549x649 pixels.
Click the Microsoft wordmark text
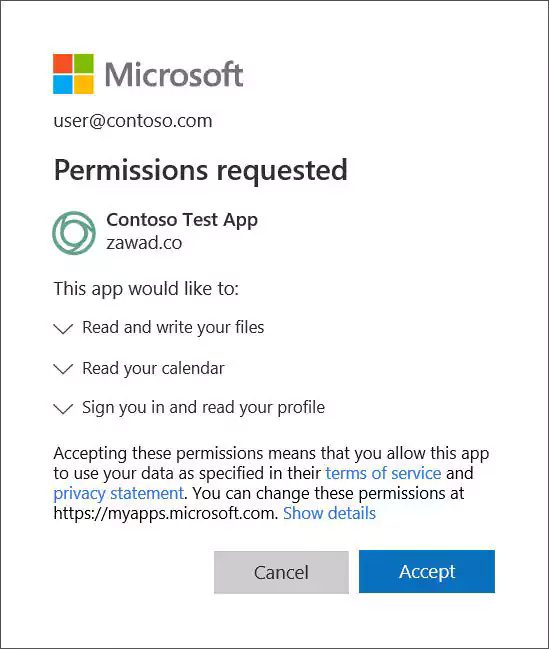[174, 75]
